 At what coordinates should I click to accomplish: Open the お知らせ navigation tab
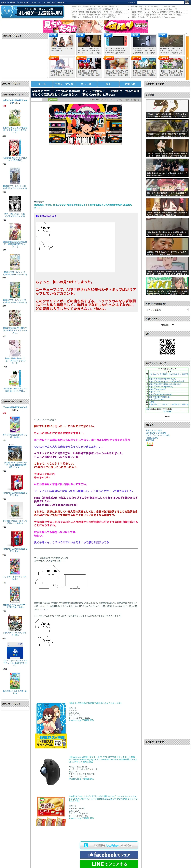coord(130,84)
